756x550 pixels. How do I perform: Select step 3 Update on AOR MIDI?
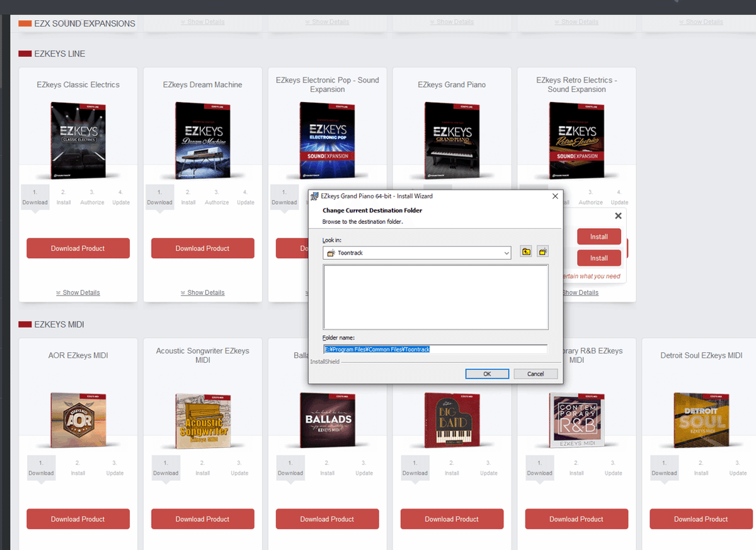(x=115, y=468)
